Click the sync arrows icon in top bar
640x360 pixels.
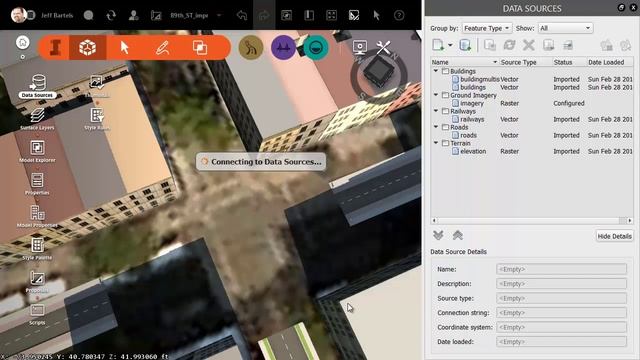pos(111,16)
